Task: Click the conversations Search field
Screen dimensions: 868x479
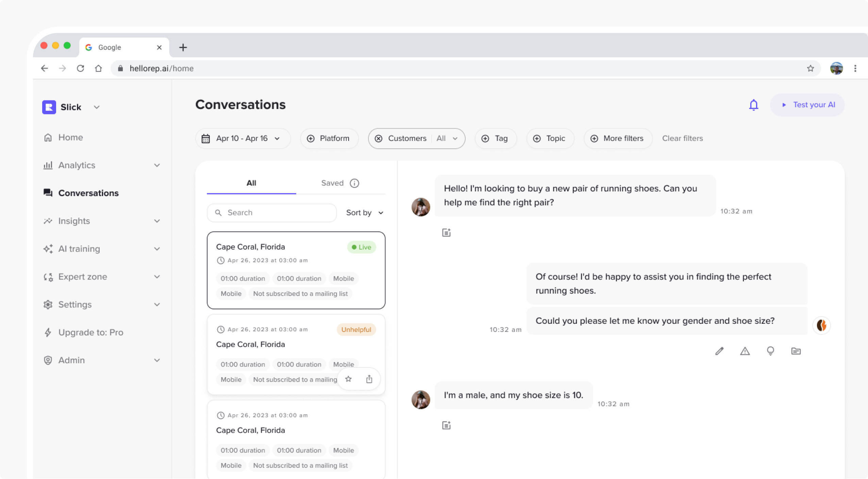Action: click(x=271, y=213)
